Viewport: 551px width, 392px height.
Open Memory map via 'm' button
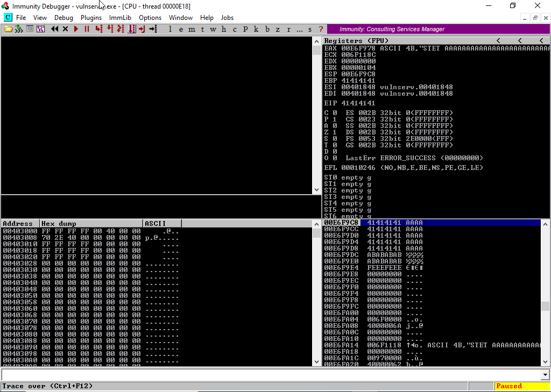pos(192,29)
